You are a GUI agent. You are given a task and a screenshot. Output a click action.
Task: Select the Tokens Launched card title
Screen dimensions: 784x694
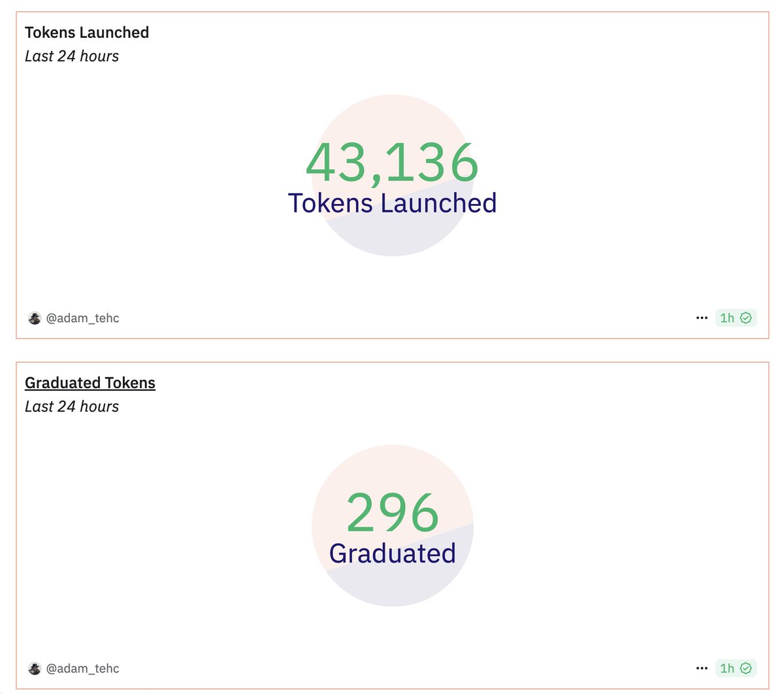(x=87, y=32)
